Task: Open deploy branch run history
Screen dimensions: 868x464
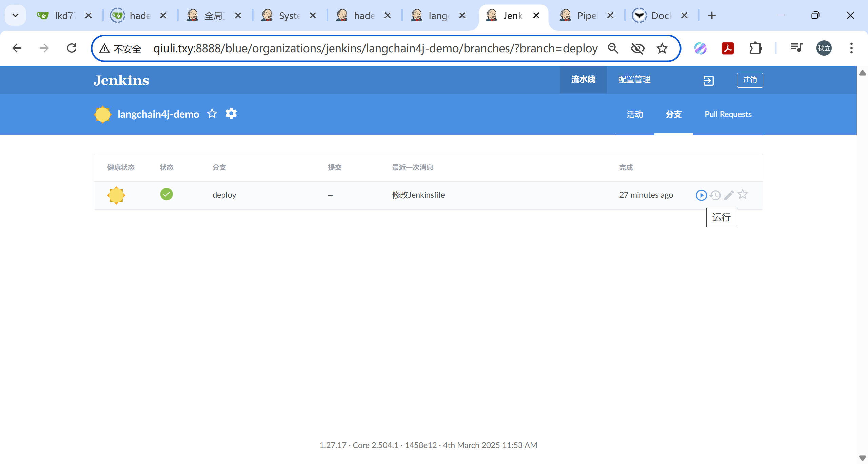Action: click(715, 195)
